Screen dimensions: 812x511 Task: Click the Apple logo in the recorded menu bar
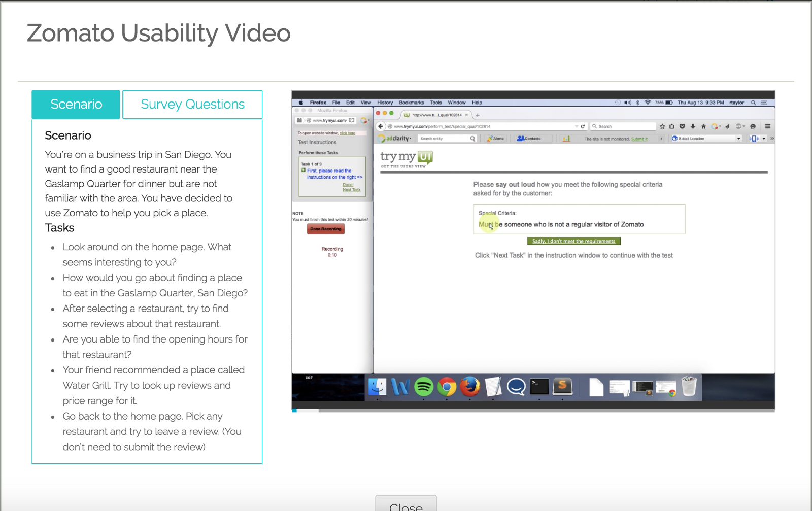(x=300, y=103)
